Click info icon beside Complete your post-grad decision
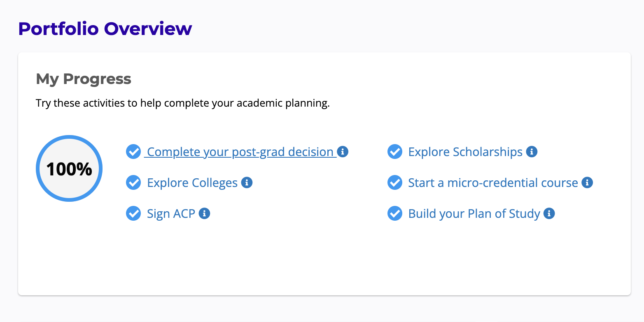The height and width of the screenshot is (322, 644). pos(343,152)
